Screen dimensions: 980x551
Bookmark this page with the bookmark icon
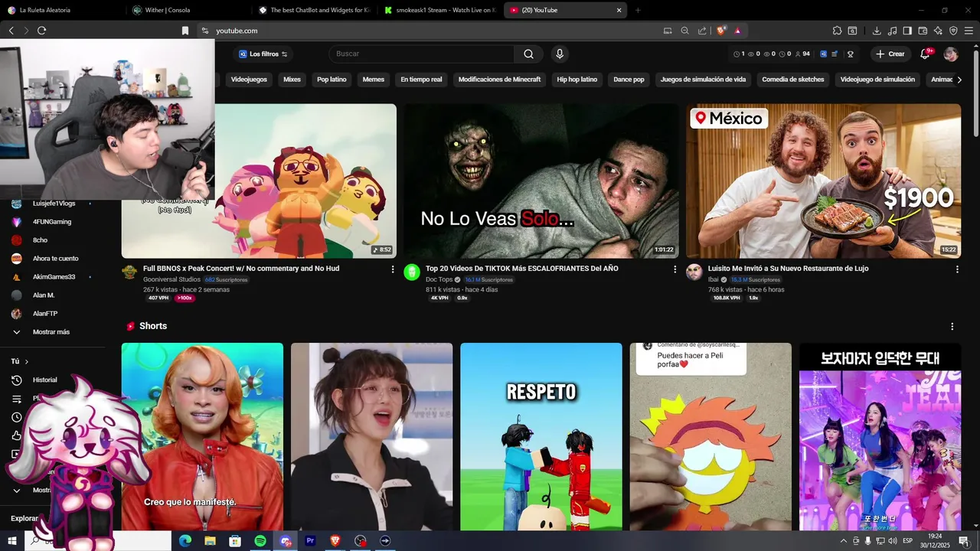point(185,31)
